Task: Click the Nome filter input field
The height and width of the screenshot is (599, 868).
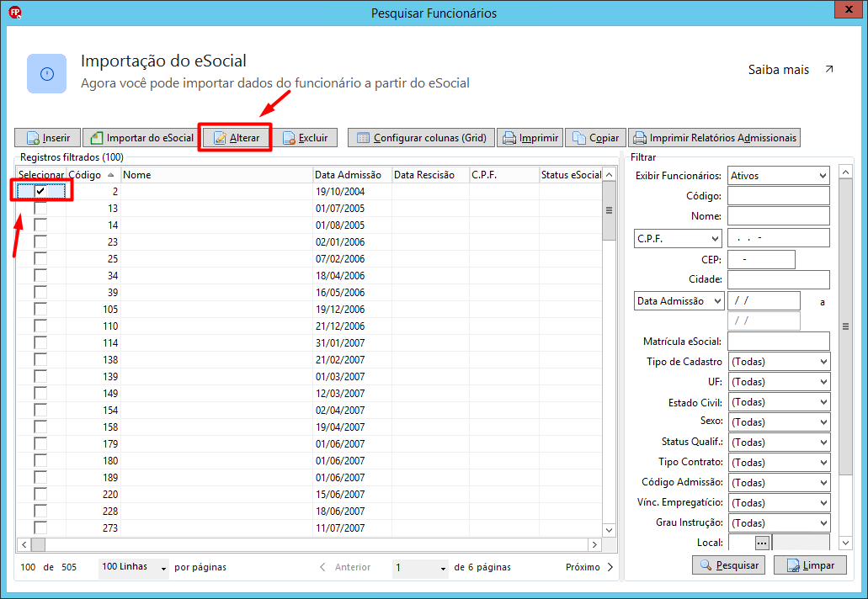Action: (778, 216)
